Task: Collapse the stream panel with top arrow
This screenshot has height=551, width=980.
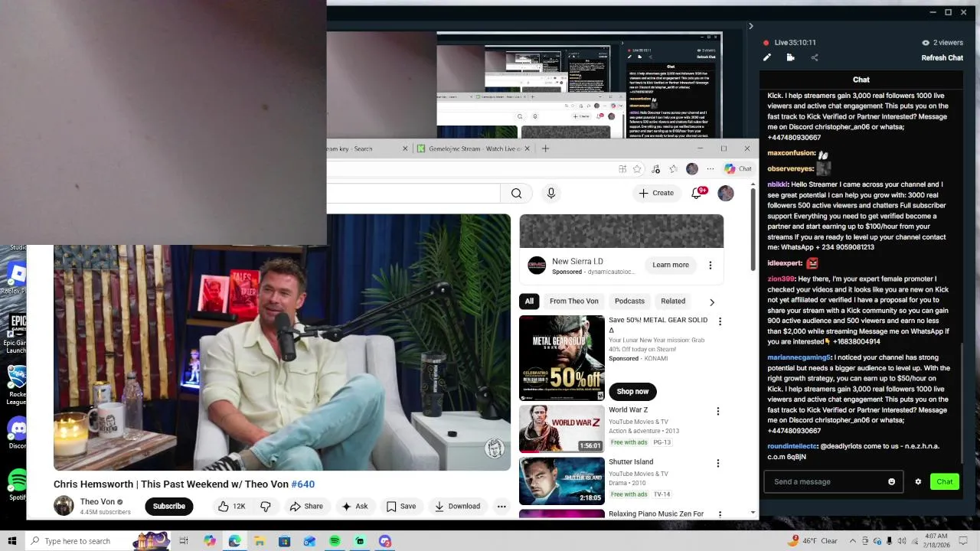Action: [750, 26]
